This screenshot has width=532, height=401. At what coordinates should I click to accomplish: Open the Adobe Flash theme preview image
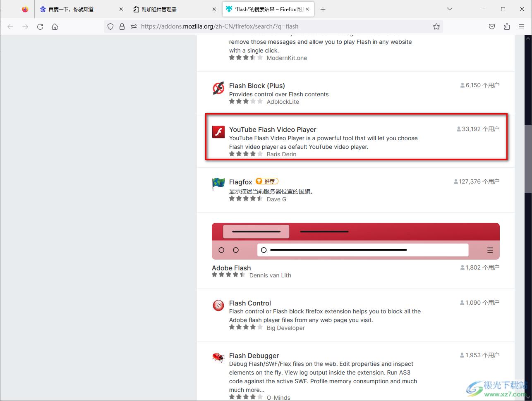[x=356, y=241]
